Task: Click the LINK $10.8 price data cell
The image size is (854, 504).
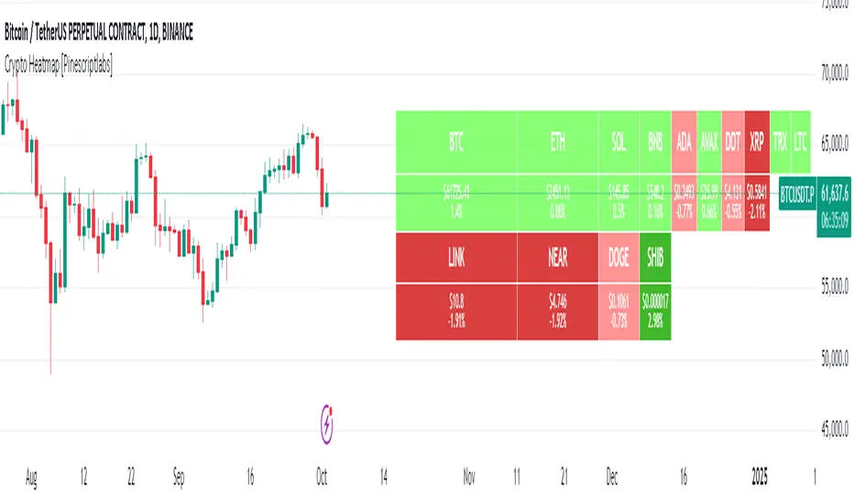Action: 456,312
